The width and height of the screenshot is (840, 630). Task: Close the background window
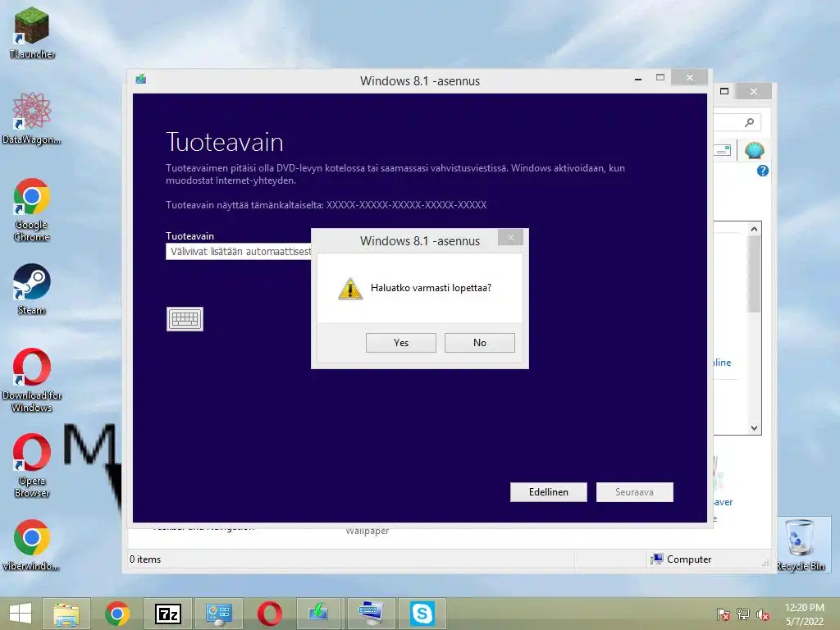point(753,91)
